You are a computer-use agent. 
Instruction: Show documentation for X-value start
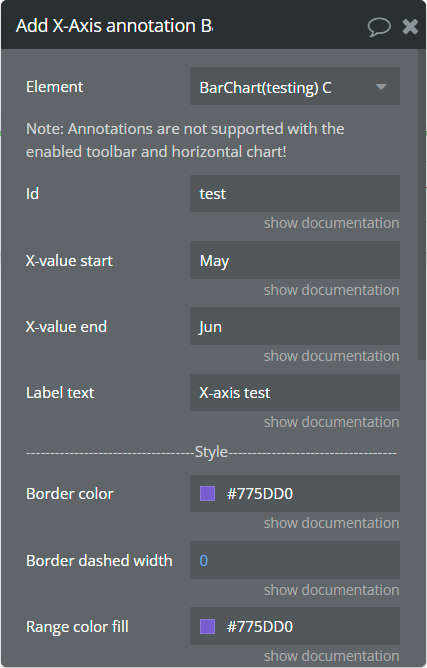tap(332, 290)
